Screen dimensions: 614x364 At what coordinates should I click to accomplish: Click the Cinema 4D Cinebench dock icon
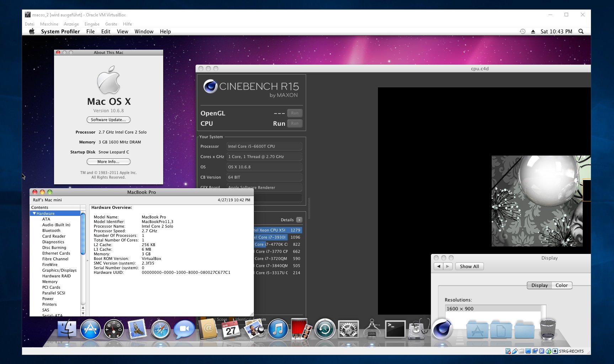coord(442,329)
